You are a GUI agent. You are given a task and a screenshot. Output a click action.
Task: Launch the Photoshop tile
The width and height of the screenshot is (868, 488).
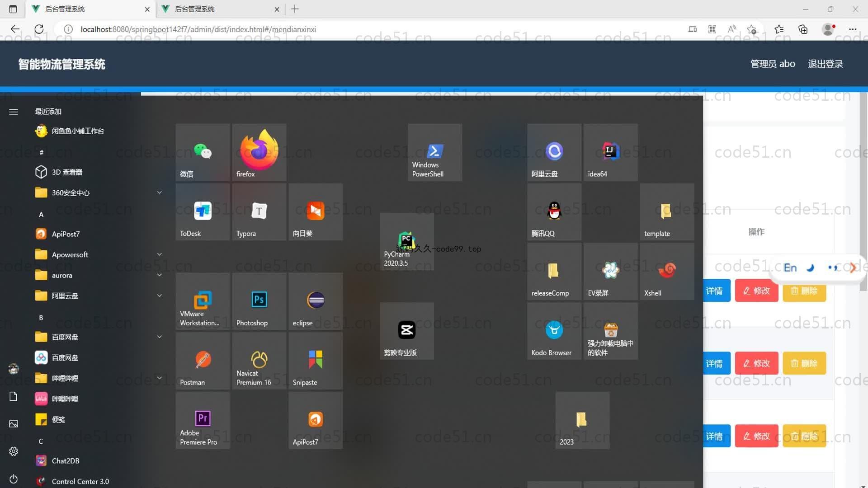259,301
